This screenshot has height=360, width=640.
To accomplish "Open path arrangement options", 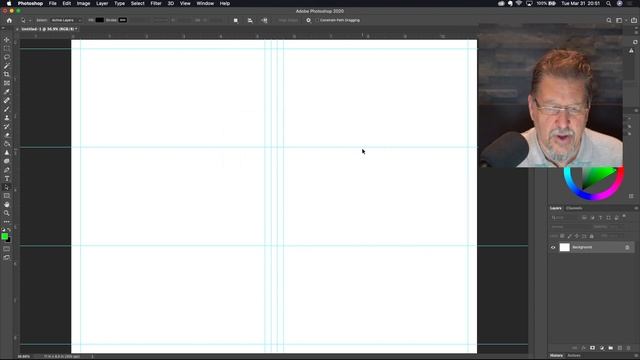I will point(264,20).
